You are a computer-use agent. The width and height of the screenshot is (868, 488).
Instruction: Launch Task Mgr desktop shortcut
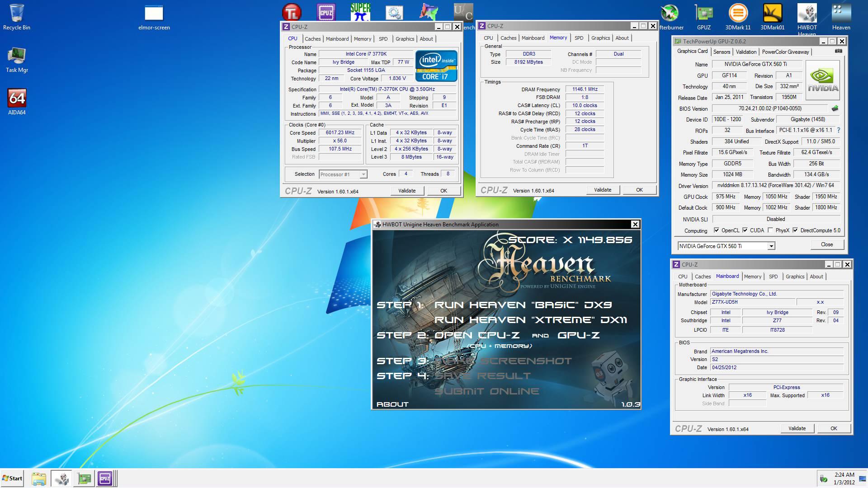point(17,60)
